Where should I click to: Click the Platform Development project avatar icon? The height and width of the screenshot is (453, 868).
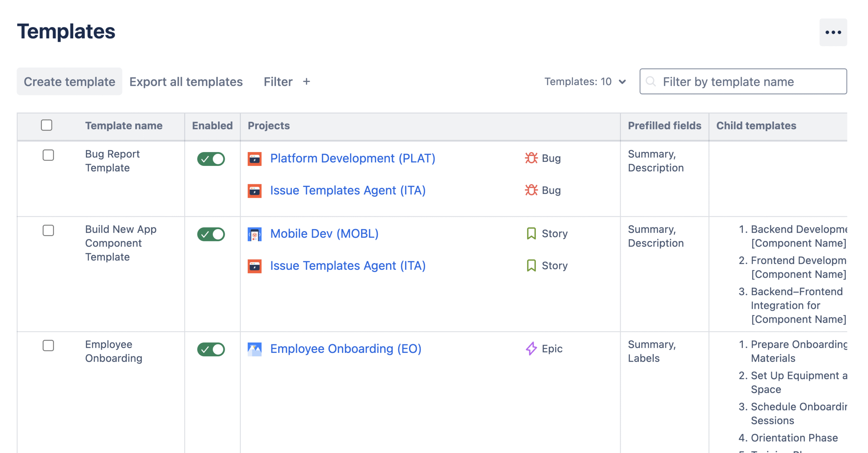tap(254, 158)
